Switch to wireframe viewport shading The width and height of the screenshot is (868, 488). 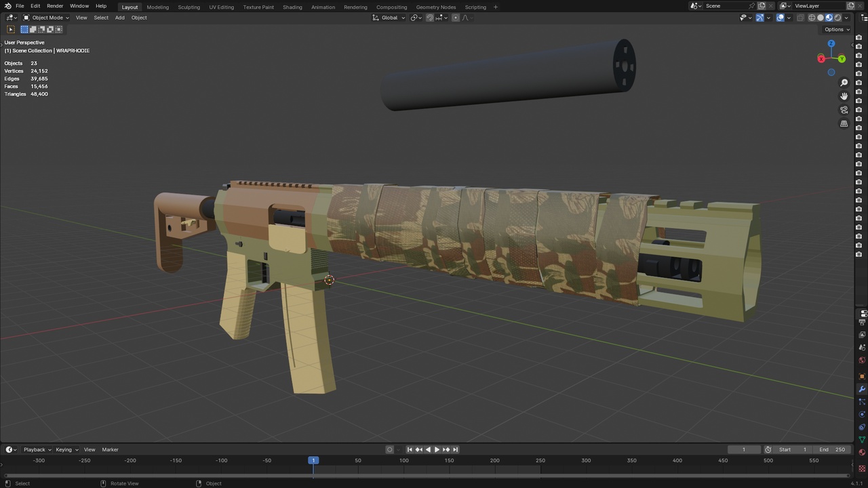click(x=812, y=18)
